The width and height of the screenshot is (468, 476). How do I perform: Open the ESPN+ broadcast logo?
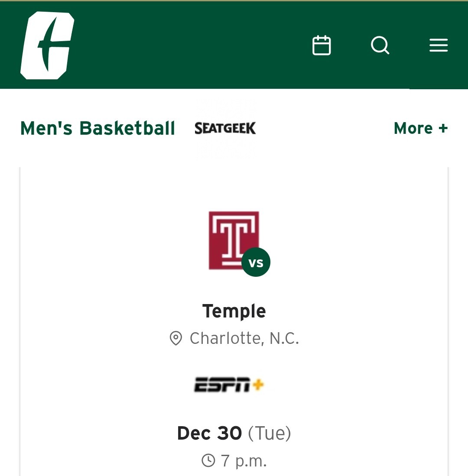point(229,385)
